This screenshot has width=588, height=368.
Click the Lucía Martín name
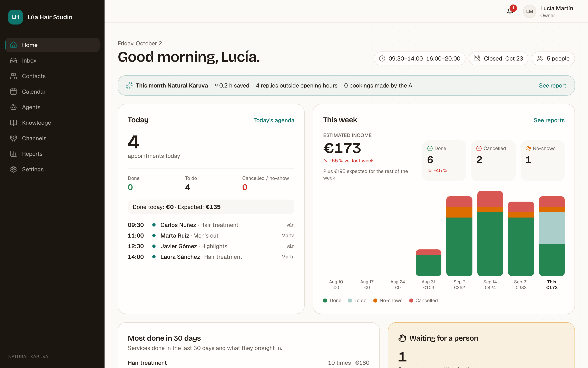click(x=557, y=8)
